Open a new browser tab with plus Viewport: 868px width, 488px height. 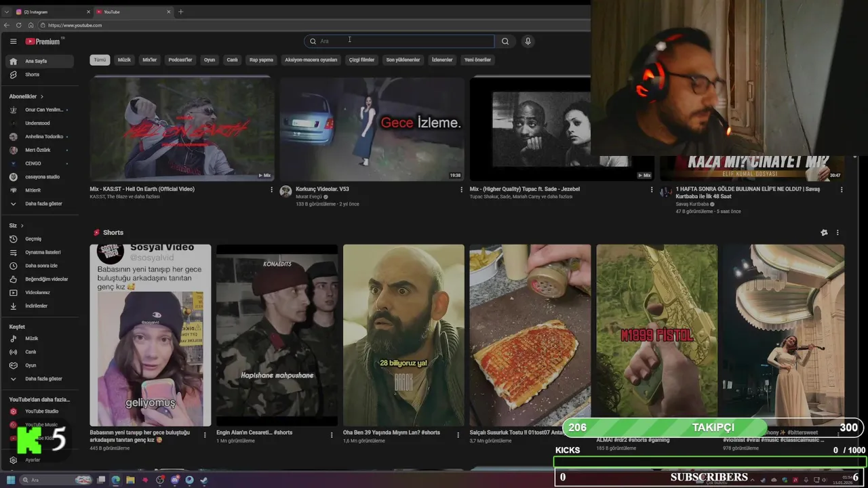point(180,12)
